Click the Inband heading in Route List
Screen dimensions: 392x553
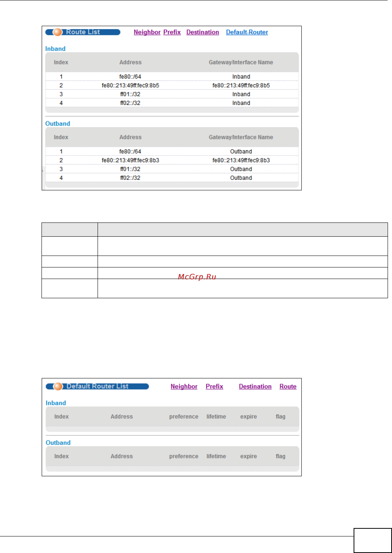pos(55,49)
